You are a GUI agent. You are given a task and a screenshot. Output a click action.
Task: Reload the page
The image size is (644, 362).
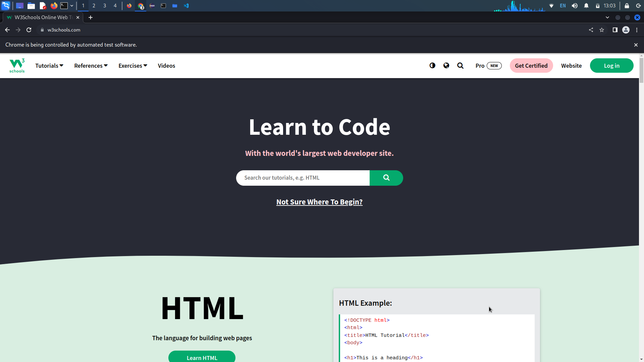pyautogui.click(x=29, y=30)
